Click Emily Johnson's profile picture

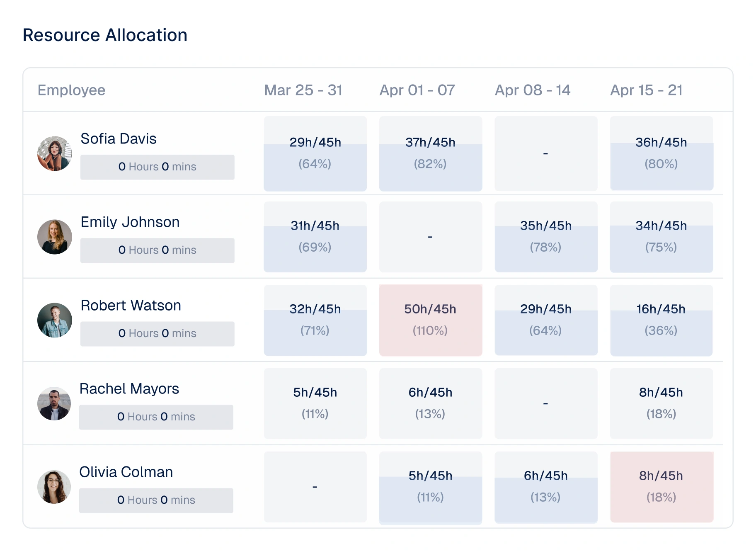(x=55, y=237)
